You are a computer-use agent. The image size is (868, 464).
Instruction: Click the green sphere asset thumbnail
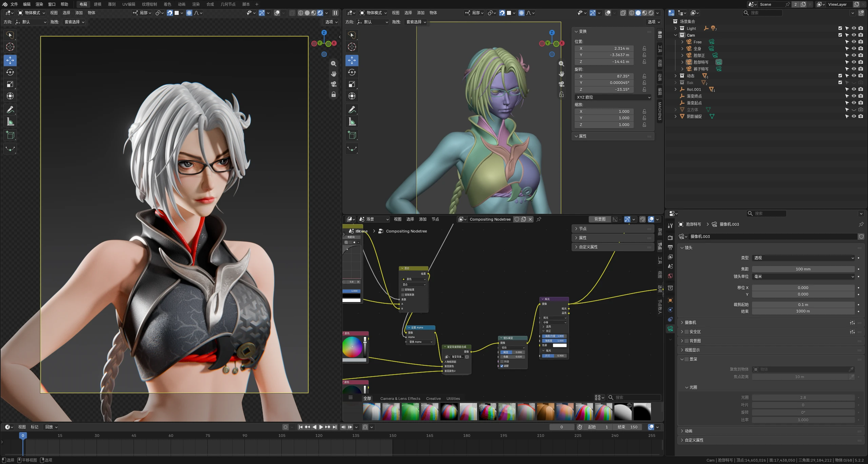[410, 411]
